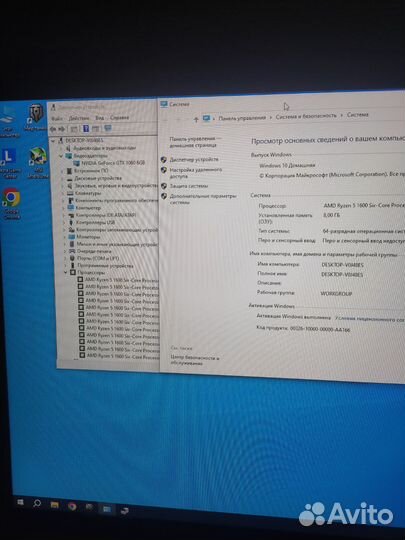Open the blue L desktop shortcut
Screen dimensions: 405x540
coord(9,164)
